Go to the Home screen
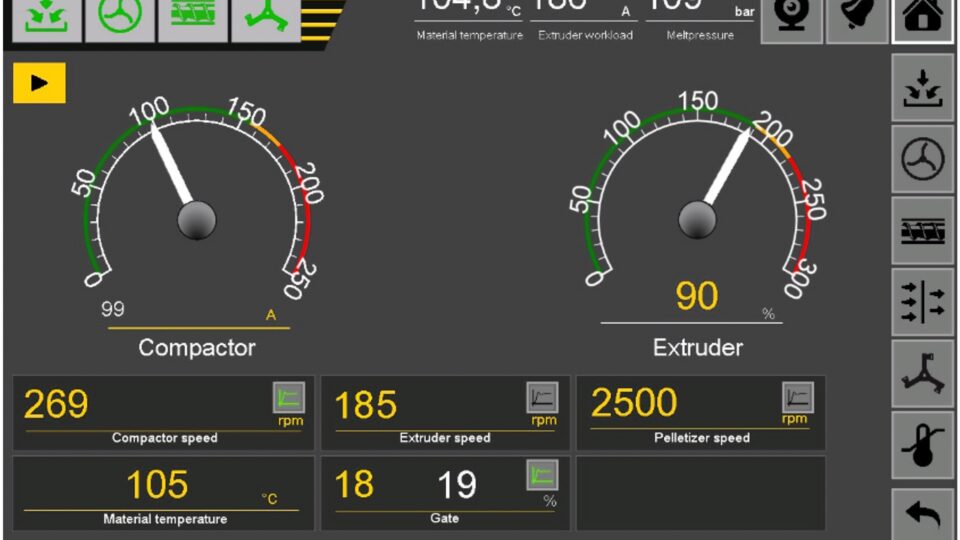 923,20
